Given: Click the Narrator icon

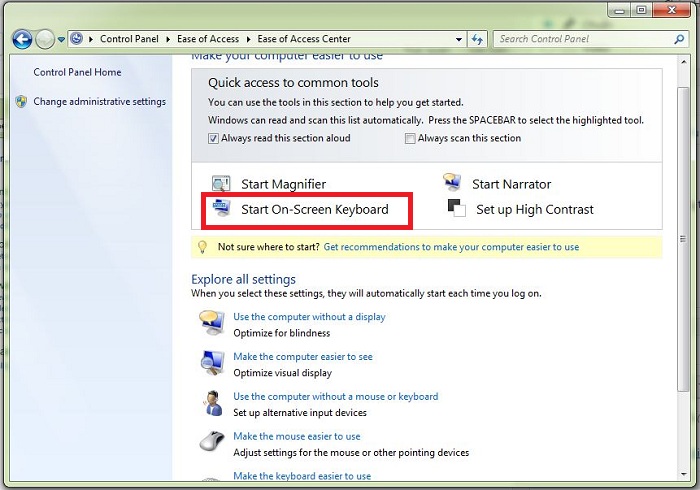Looking at the screenshot, I should (x=452, y=181).
